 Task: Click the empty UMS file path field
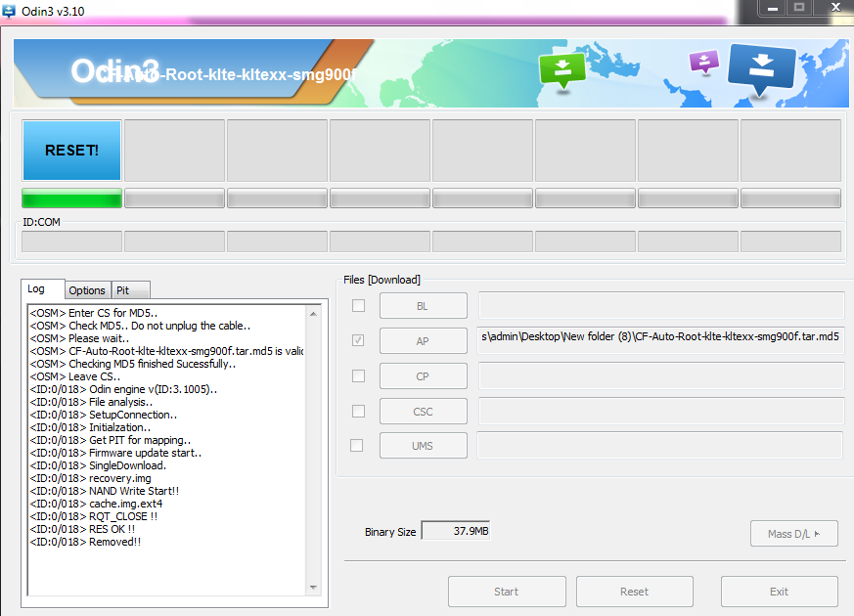[659, 446]
